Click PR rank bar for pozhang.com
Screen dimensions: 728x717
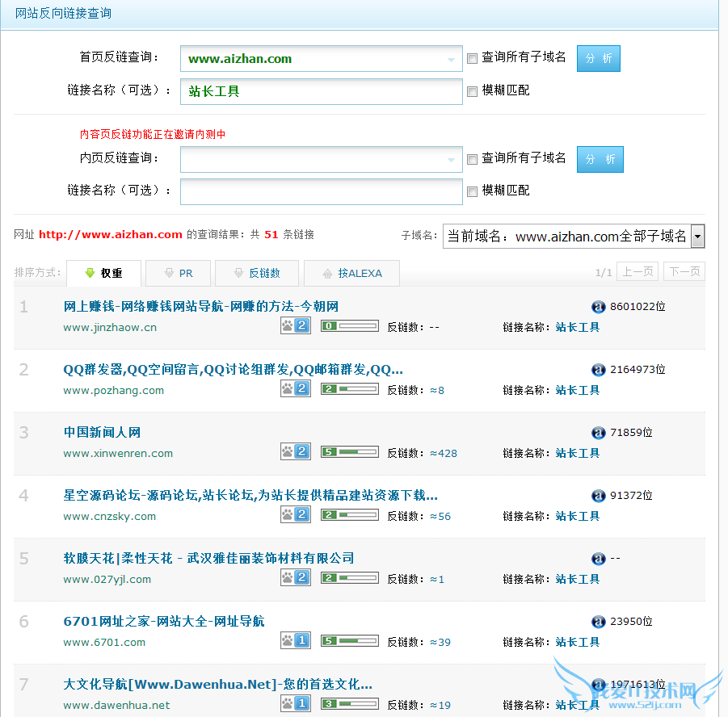[x=350, y=389]
